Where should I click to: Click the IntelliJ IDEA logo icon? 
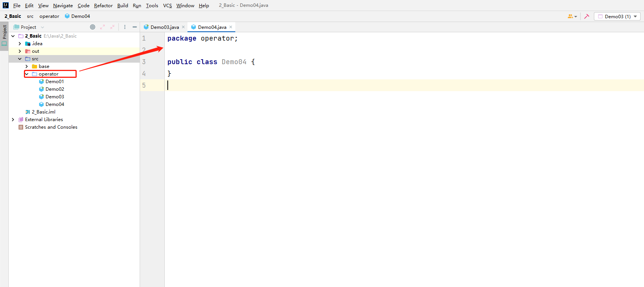click(6, 5)
